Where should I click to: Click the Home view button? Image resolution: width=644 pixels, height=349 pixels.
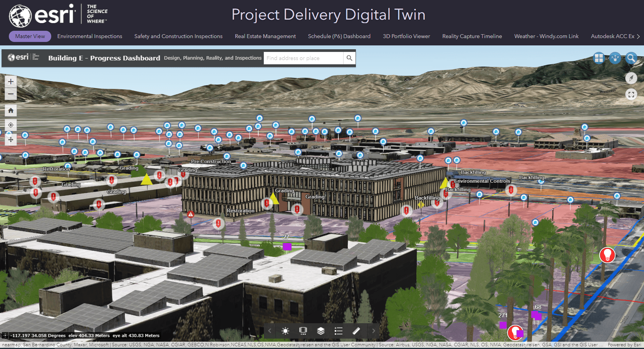point(10,110)
